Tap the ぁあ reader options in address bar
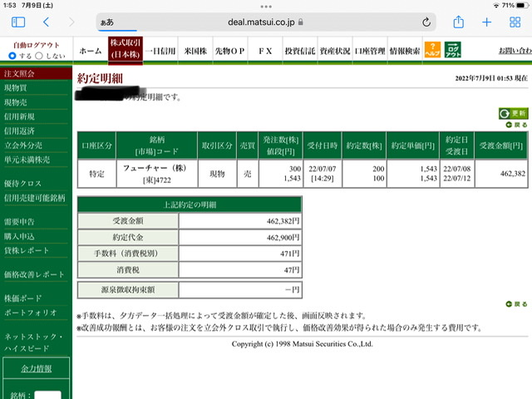 click(x=107, y=22)
